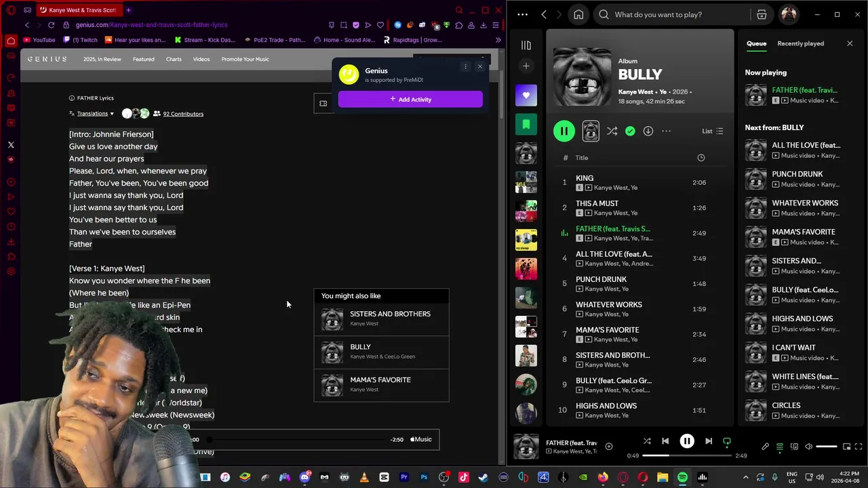
Task: Sort tracks by duration clock icon
Action: 701,158
